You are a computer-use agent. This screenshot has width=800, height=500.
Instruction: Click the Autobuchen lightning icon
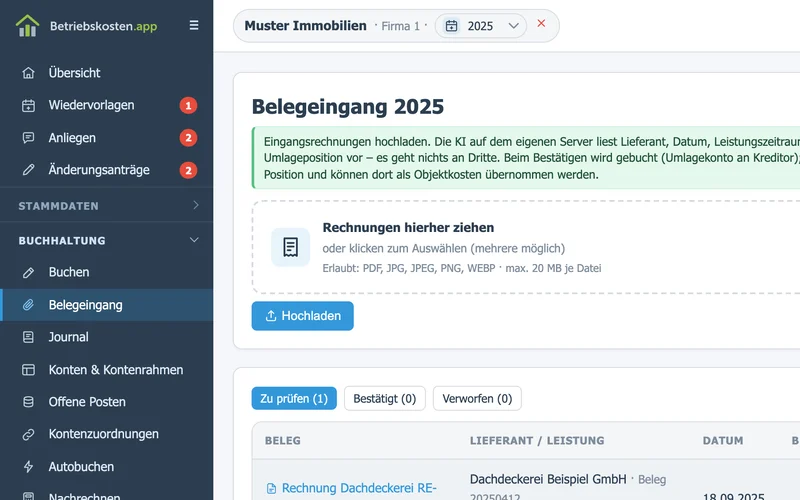pos(29,467)
